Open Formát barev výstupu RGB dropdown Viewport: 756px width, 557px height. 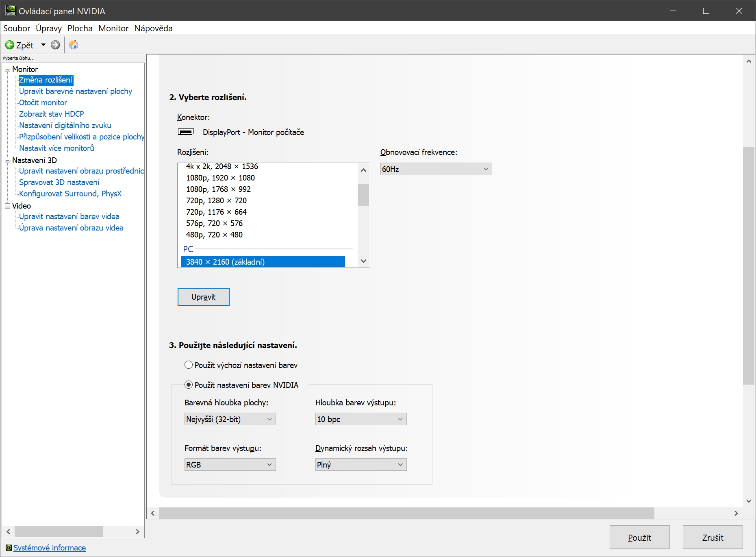pyautogui.click(x=230, y=465)
